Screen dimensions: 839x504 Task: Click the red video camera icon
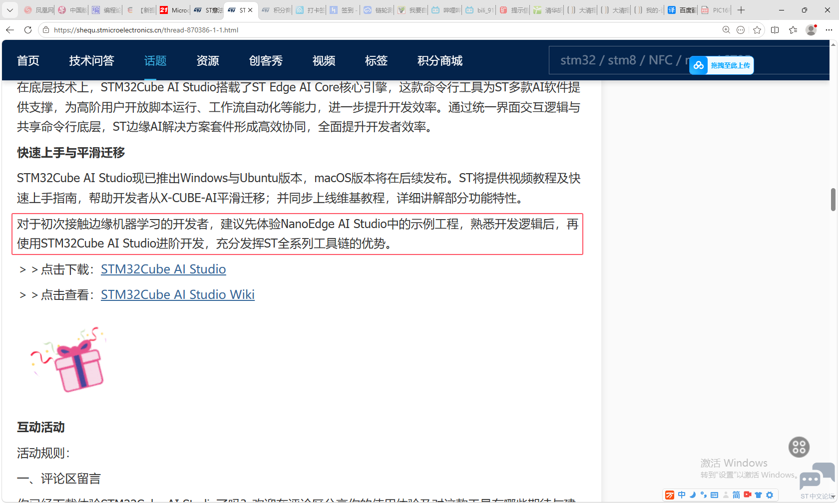pos(748,495)
